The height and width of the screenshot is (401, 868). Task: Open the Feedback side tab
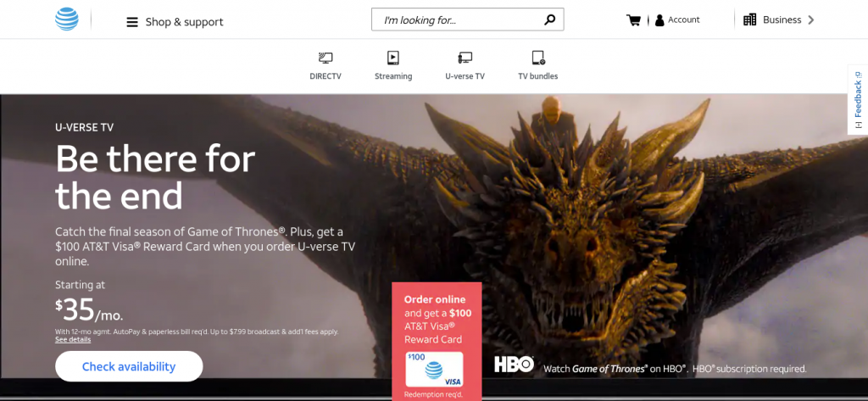click(x=857, y=99)
